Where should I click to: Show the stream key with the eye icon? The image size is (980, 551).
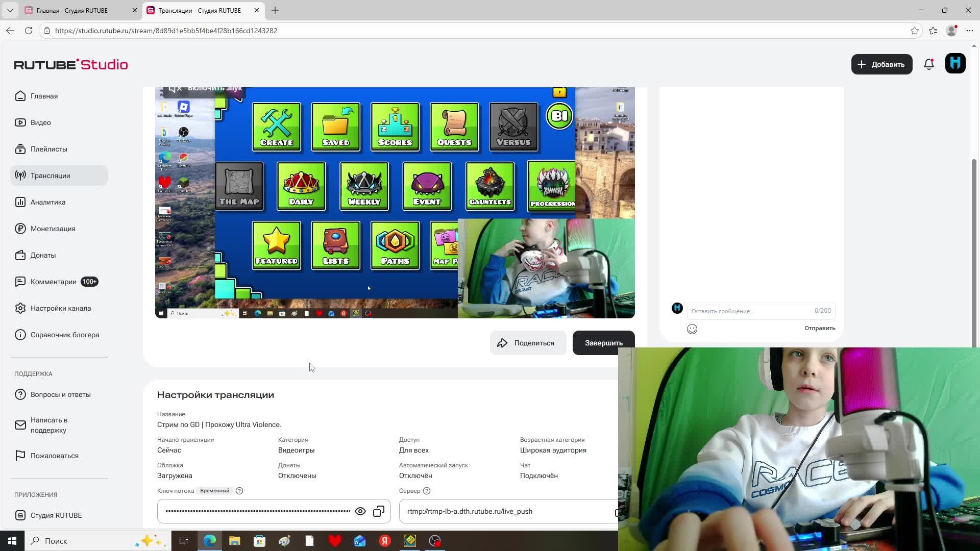(360, 511)
